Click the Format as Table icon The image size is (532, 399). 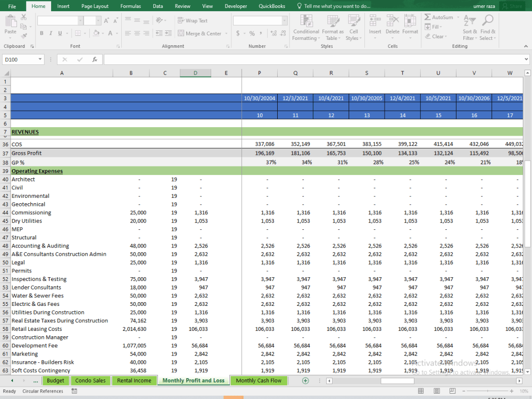point(333,21)
